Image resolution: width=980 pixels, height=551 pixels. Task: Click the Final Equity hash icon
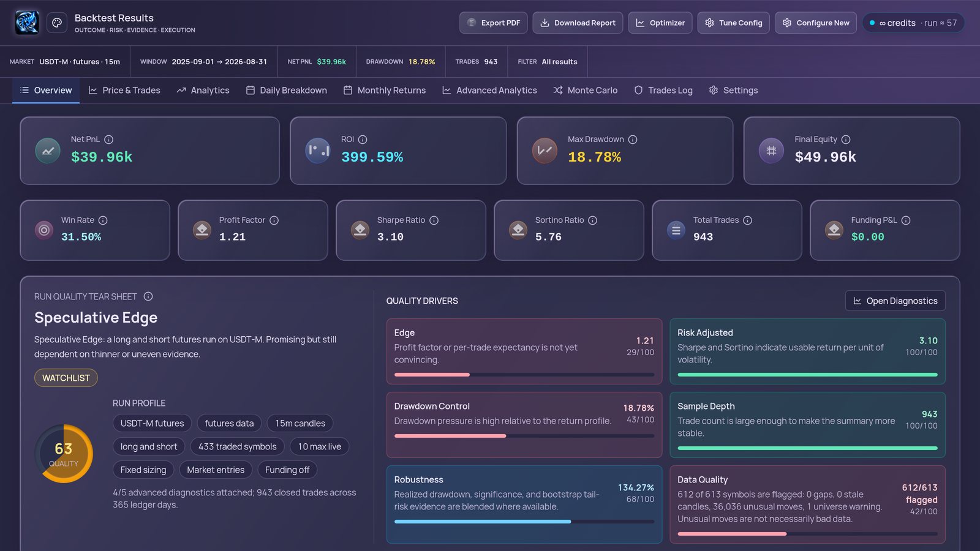point(771,151)
